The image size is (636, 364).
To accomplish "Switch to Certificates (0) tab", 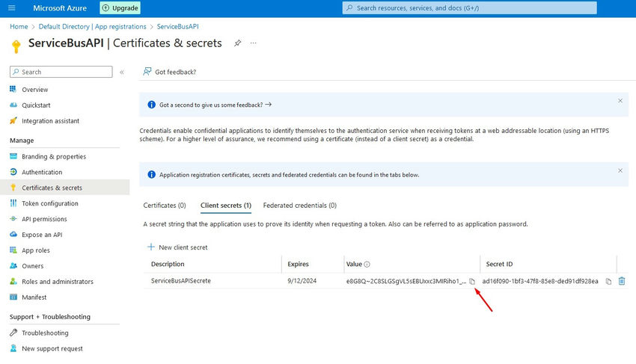I will coord(165,205).
